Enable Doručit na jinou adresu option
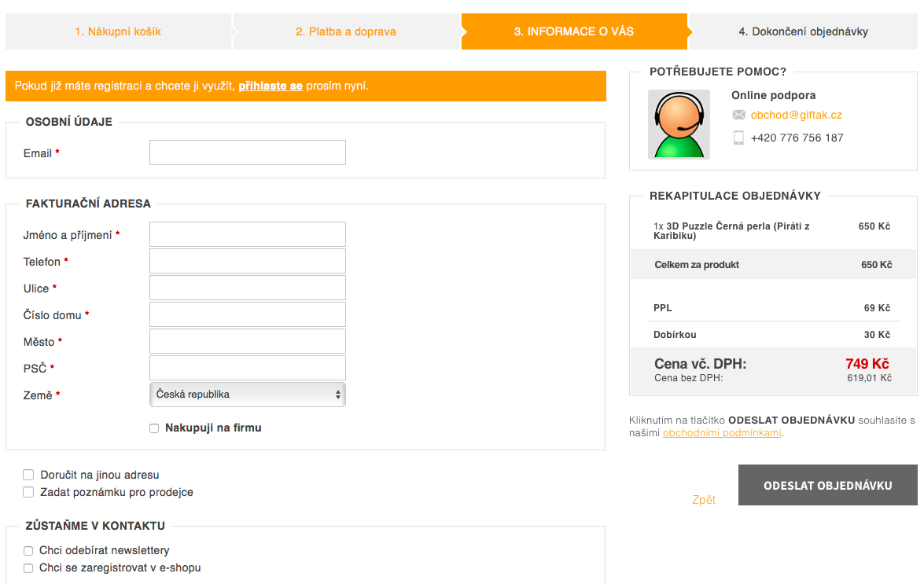924x584 pixels. pos(28,475)
